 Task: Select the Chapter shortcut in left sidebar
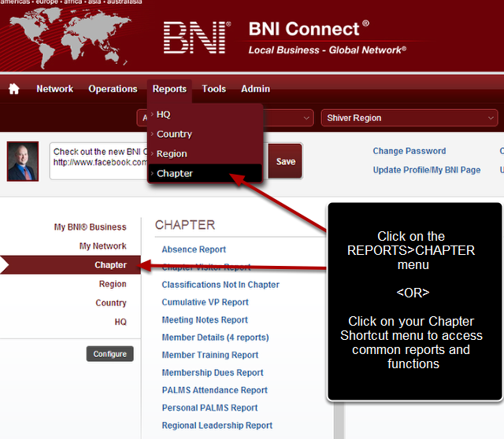point(110,265)
